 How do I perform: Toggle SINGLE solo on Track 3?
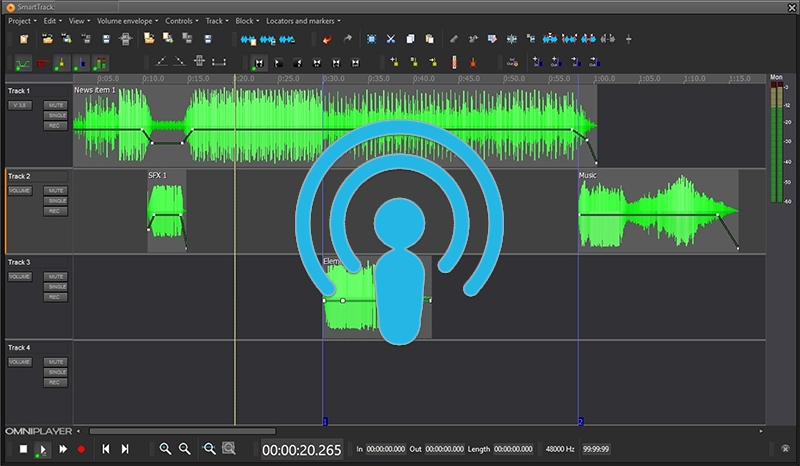point(56,287)
